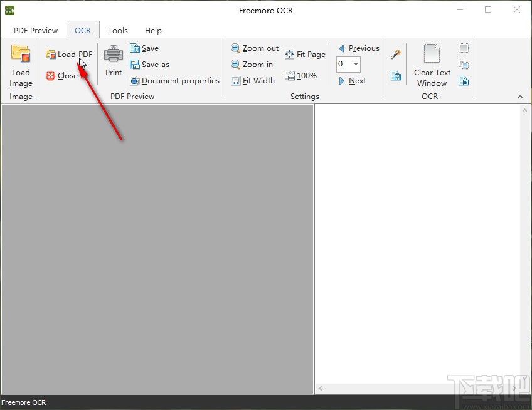Minimize the Freemore OCR window
This screenshot has width=532, height=410.
click(460, 9)
